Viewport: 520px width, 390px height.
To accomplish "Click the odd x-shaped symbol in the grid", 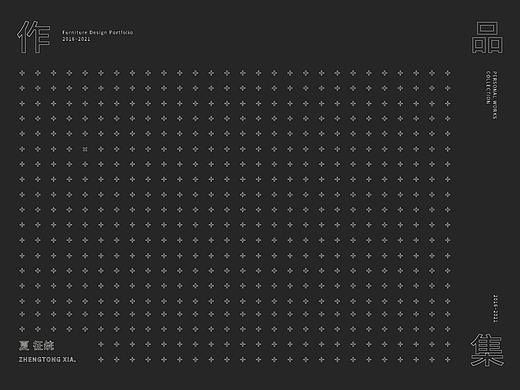I will pyautogui.click(x=85, y=149).
